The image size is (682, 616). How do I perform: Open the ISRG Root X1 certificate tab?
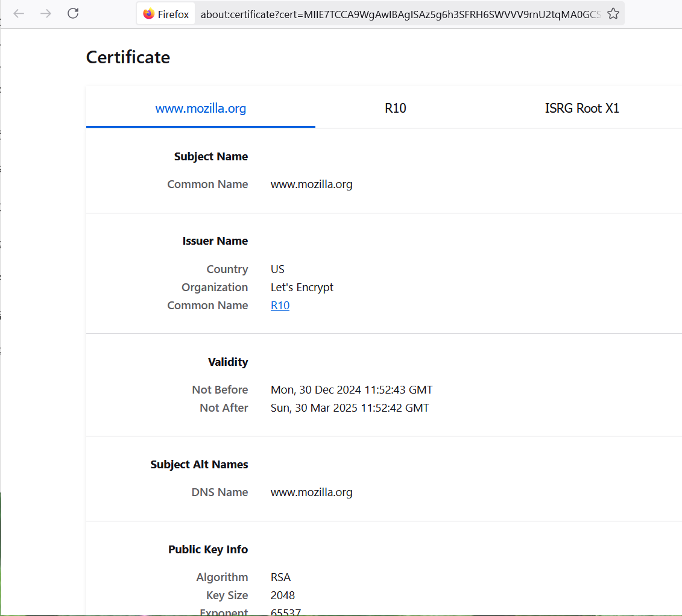582,108
